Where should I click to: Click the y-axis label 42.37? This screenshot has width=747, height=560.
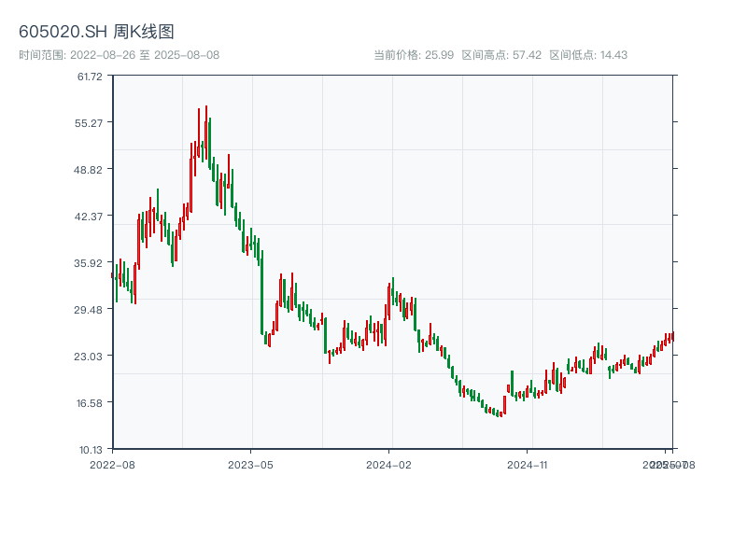(x=88, y=217)
